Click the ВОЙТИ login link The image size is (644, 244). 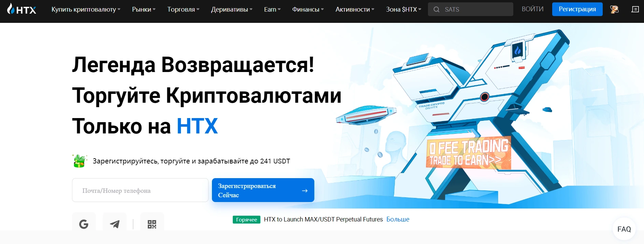[x=532, y=9]
